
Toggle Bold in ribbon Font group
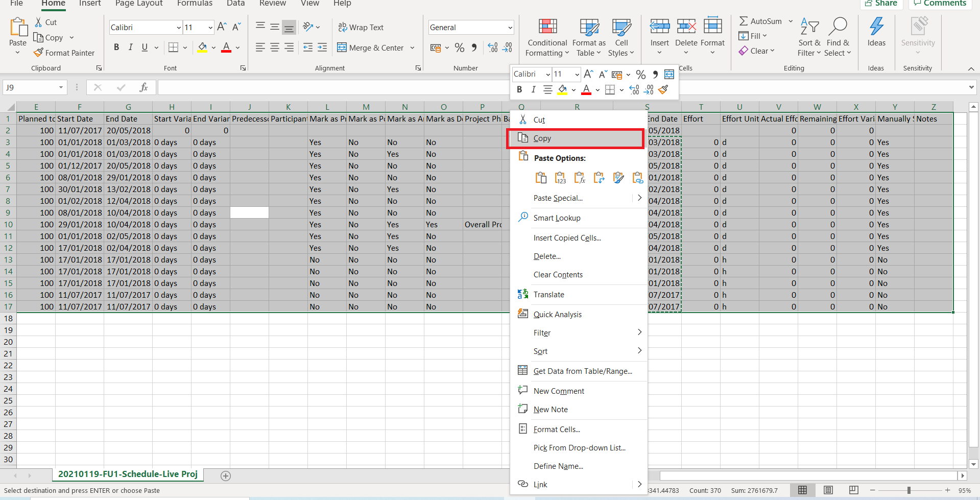[x=116, y=47]
